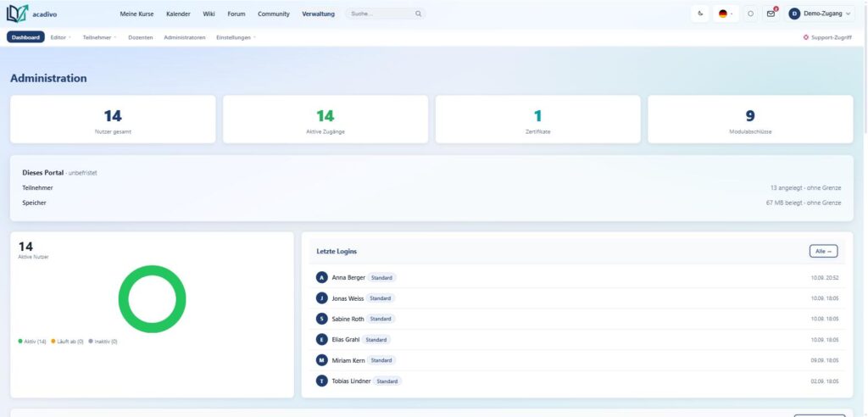Click the circle status icon in header
The width and height of the screenshot is (868, 417).
(x=750, y=14)
